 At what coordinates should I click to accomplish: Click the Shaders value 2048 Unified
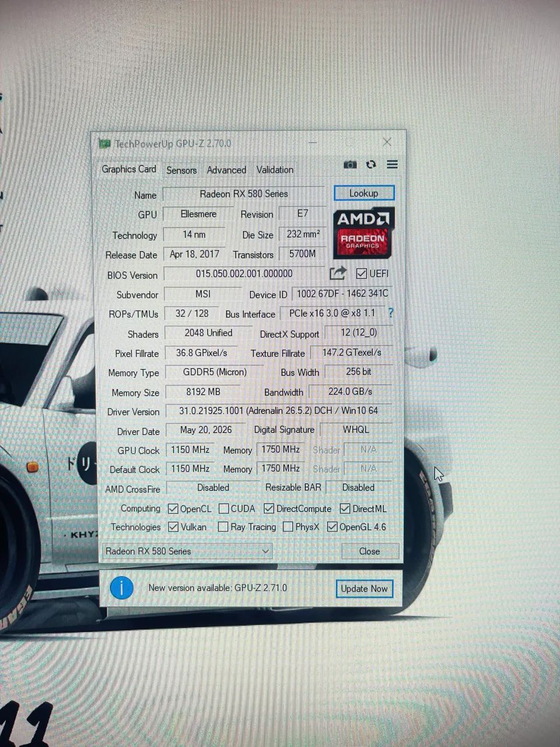coord(208,333)
